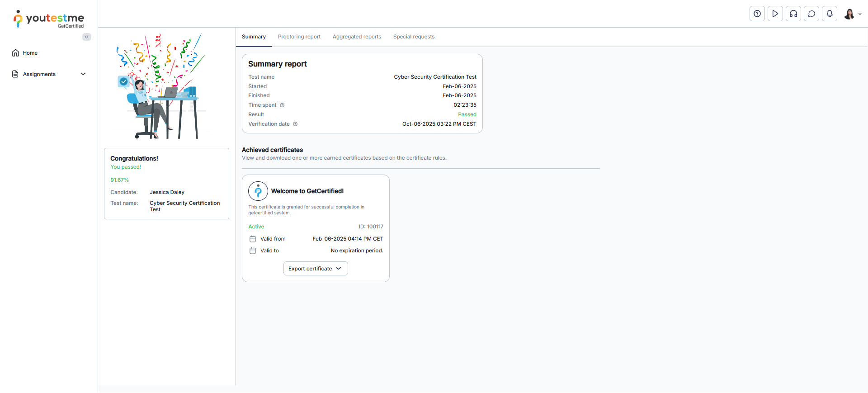Open the user profile avatar menu
The width and height of the screenshot is (868, 393).
point(852,14)
